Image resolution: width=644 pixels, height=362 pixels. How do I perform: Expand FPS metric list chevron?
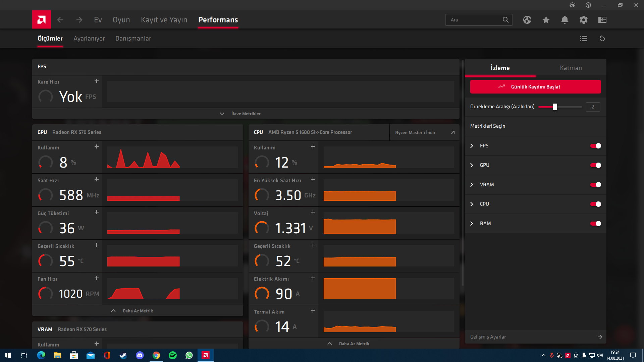472,146
